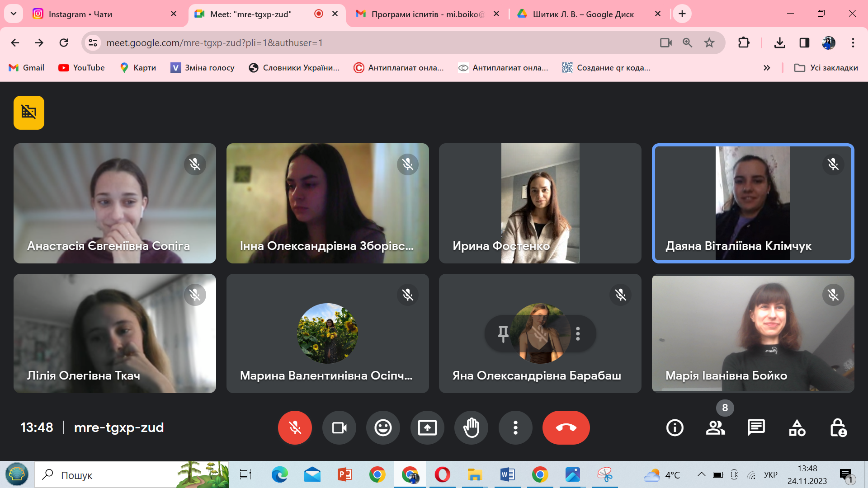This screenshot has height=488, width=868.
Task: Switch to Шитик Л. В. Google Диск tab
Action: pos(583,14)
